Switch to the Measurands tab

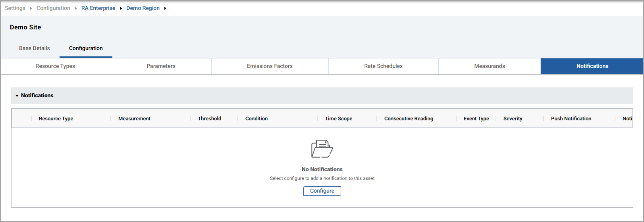[x=489, y=66]
